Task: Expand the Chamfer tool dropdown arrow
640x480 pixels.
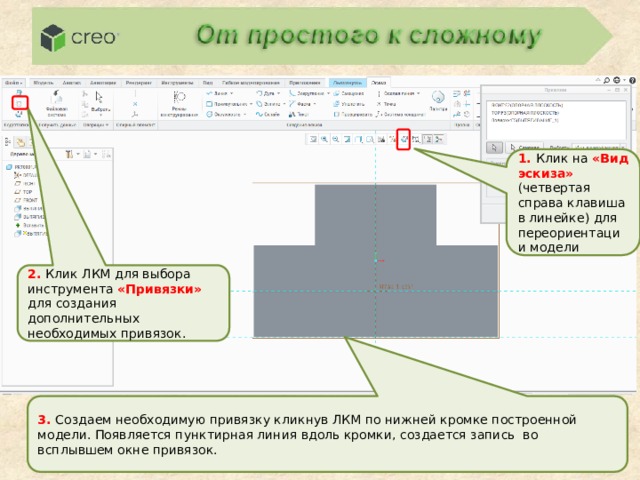Action: 315,104
